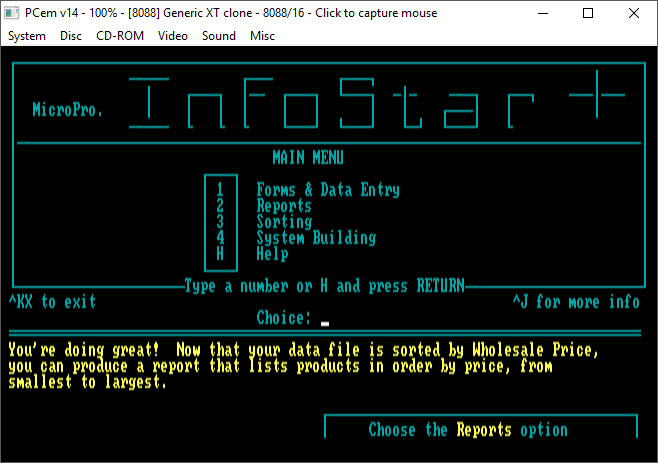Screen dimensions: 658x463
Task: Click the Reports menu option
Action: pyautogui.click(x=284, y=206)
